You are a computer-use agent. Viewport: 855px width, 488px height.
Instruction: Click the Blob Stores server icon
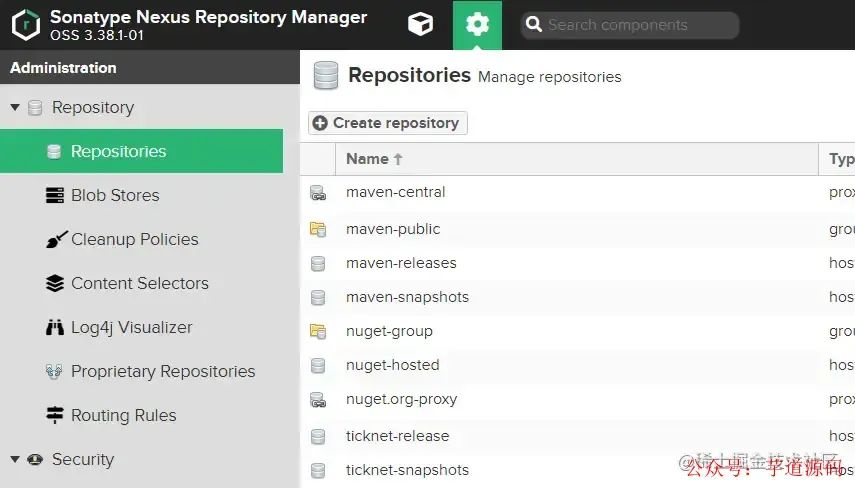tap(55, 195)
